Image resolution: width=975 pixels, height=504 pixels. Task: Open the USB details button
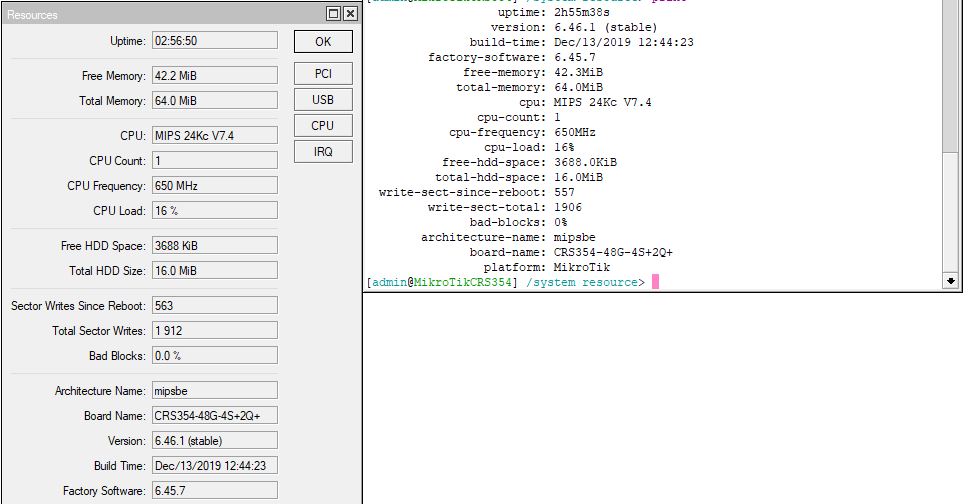click(x=323, y=99)
